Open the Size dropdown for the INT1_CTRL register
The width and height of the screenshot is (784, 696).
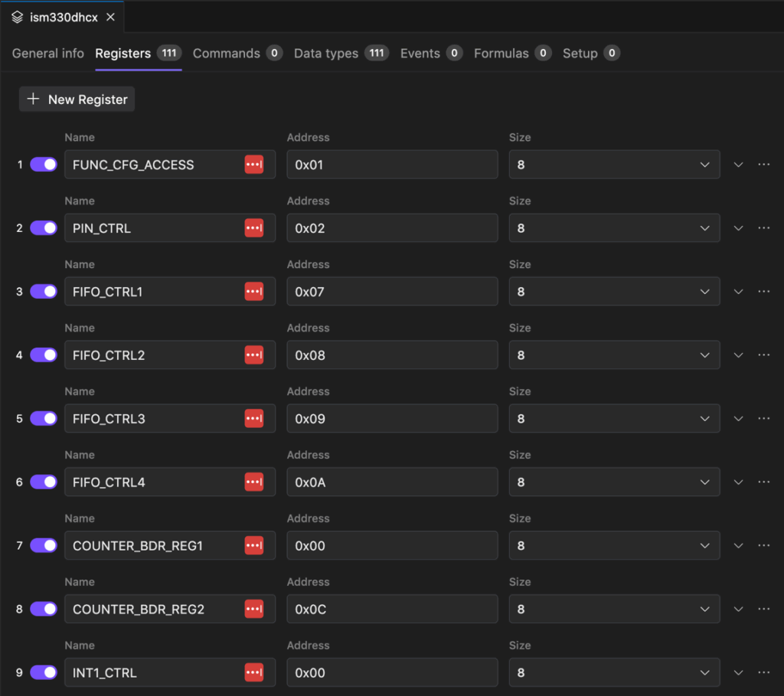point(614,673)
